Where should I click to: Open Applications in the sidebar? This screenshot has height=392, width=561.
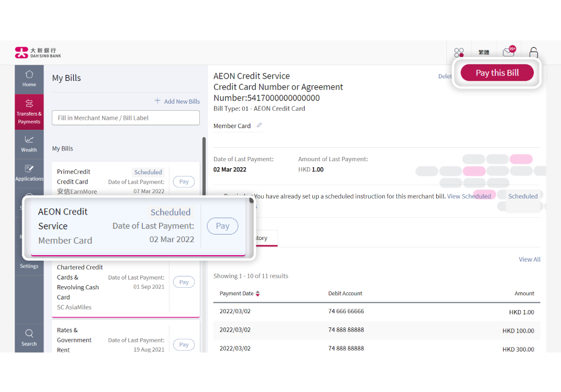[x=29, y=173]
